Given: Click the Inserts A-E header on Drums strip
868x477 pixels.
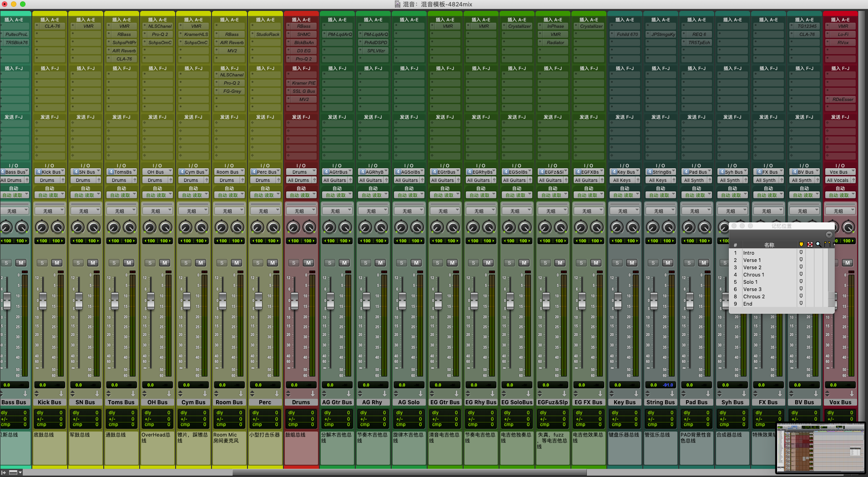Looking at the screenshot, I should pos(301,20).
